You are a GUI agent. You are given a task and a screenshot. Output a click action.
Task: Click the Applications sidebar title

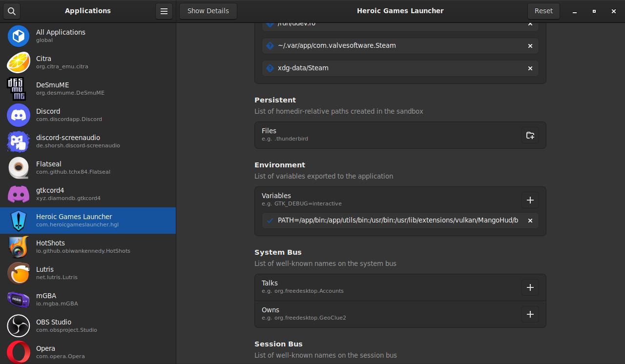point(88,11)
